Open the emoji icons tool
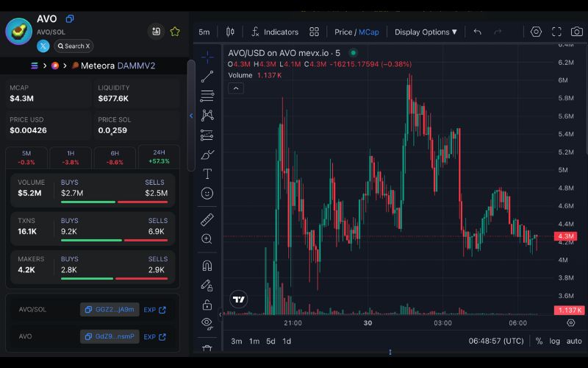588x368 pixels. click(x=207, y=194)
